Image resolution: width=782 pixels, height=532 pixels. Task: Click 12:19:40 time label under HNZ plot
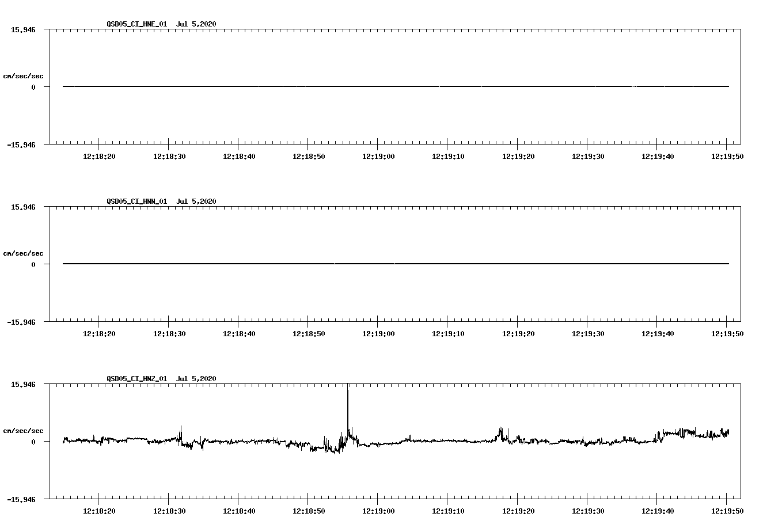657,511
